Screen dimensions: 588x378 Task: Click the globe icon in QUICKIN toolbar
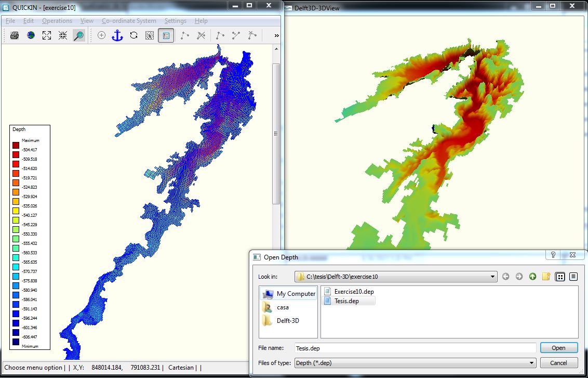tap(31, 36)
